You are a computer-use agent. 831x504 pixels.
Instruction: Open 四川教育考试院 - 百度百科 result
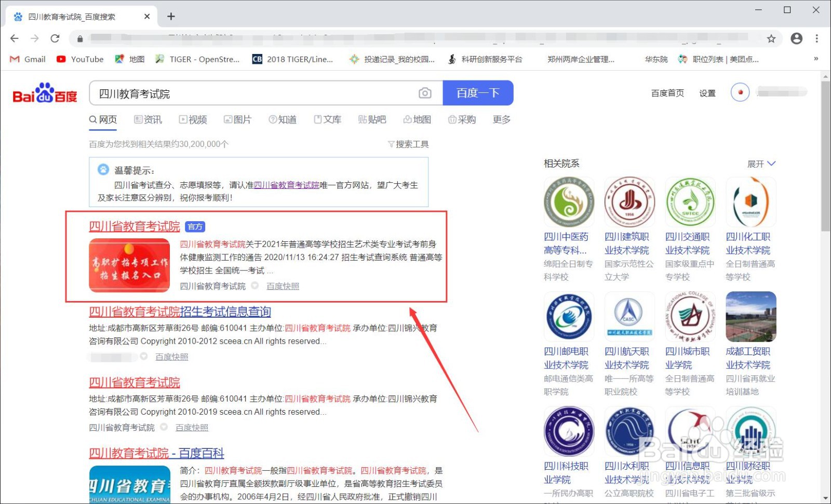pos(156,453)
